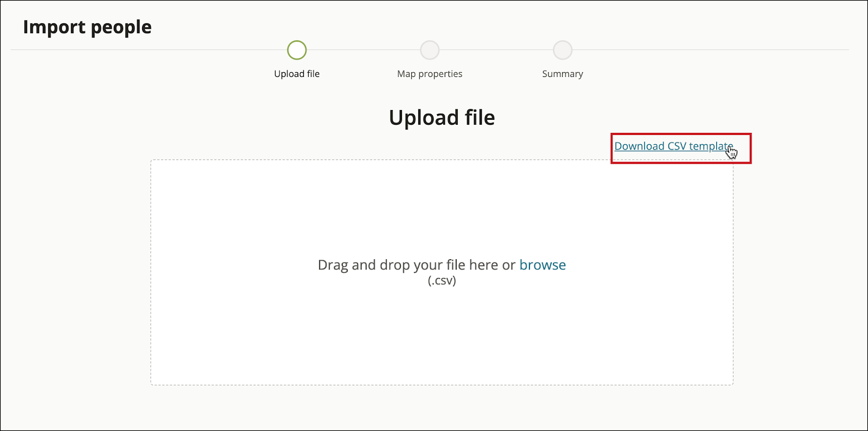This screenshot has width=868, height=431.
Task: Select the Upload file step circle
Action: click(297, 50)
